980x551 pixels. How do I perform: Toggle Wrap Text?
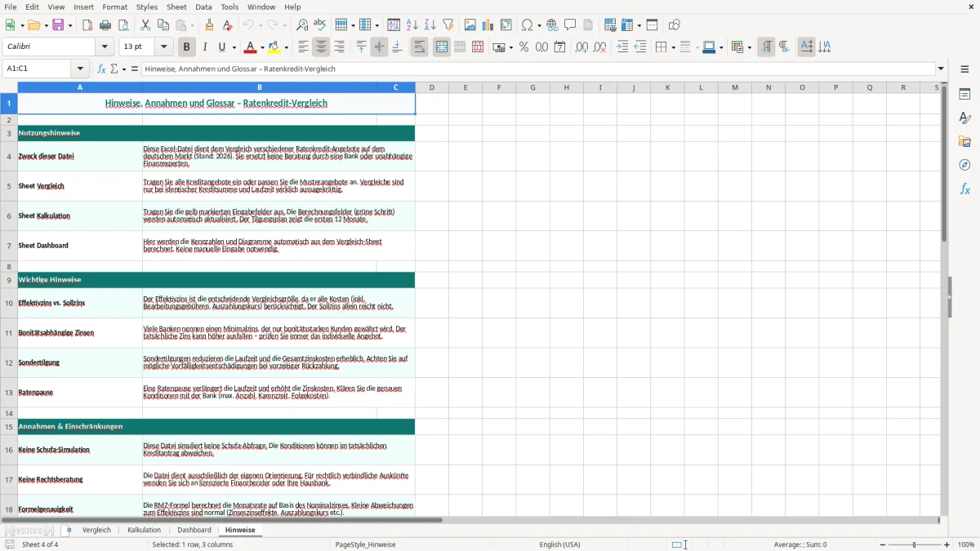[x=419, y=47]
